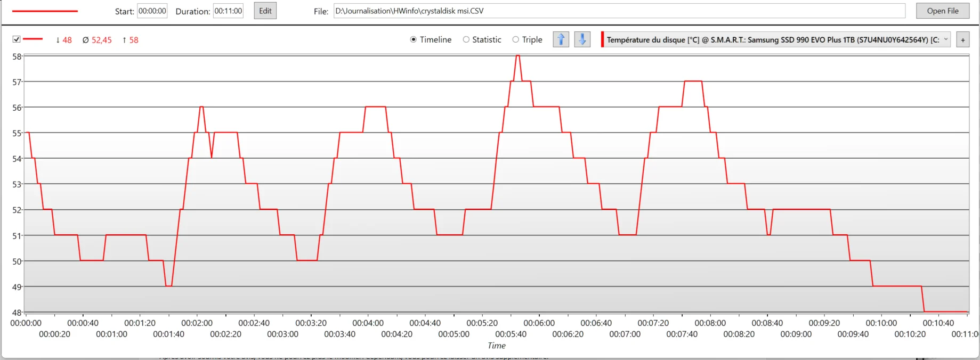Image resolution: width=980 pixels, height=360 pixels.
Task: Click the 48 label on the temperature axis
Action: point(17,313)
